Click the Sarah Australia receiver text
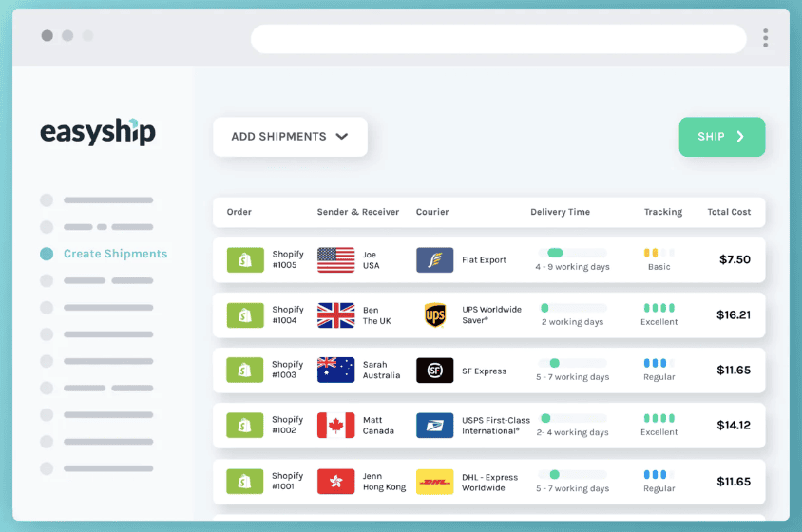 point(382,370)
